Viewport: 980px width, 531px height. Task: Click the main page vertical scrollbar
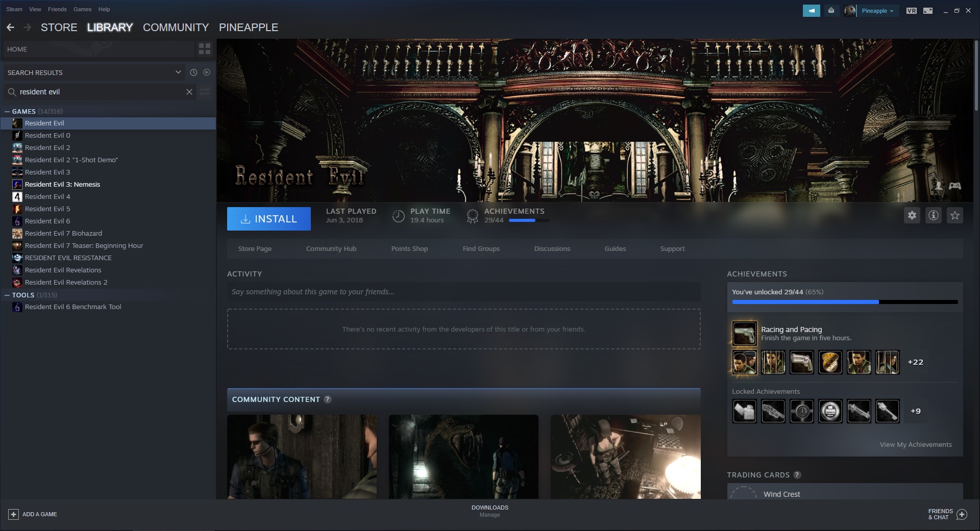(976, 75)
